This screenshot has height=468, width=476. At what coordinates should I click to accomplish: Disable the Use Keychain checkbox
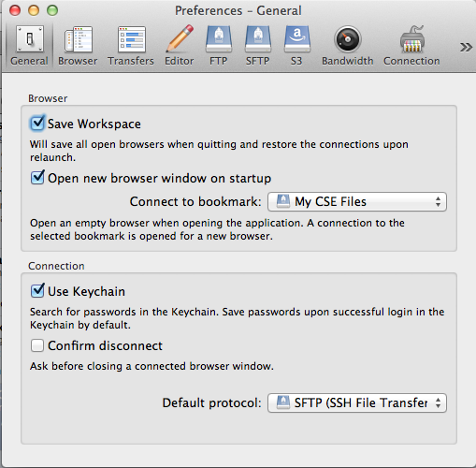tap(37, 290)
